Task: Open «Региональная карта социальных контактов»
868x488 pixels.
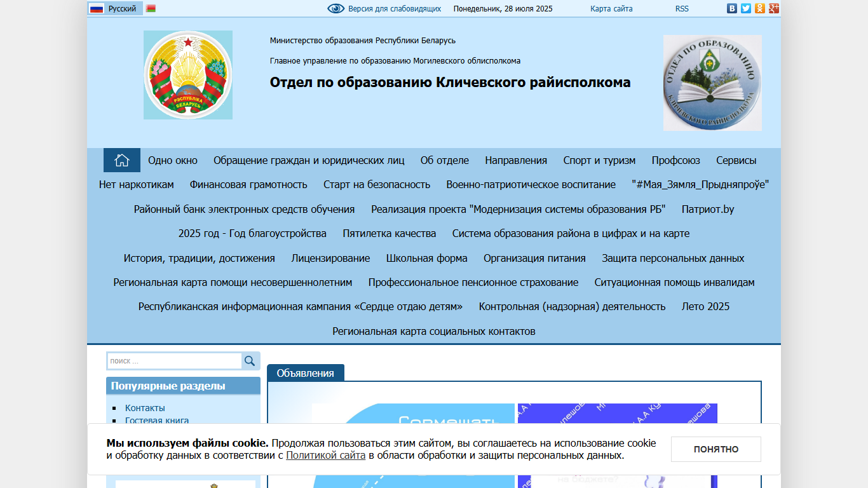Action: (434, 331)
